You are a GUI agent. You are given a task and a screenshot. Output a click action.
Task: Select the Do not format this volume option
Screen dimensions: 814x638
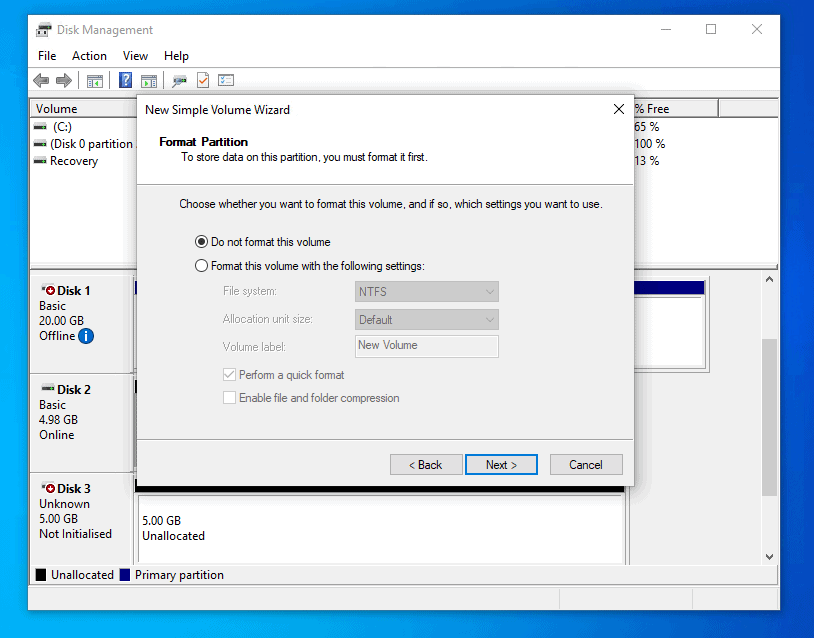tap(201, 241)
